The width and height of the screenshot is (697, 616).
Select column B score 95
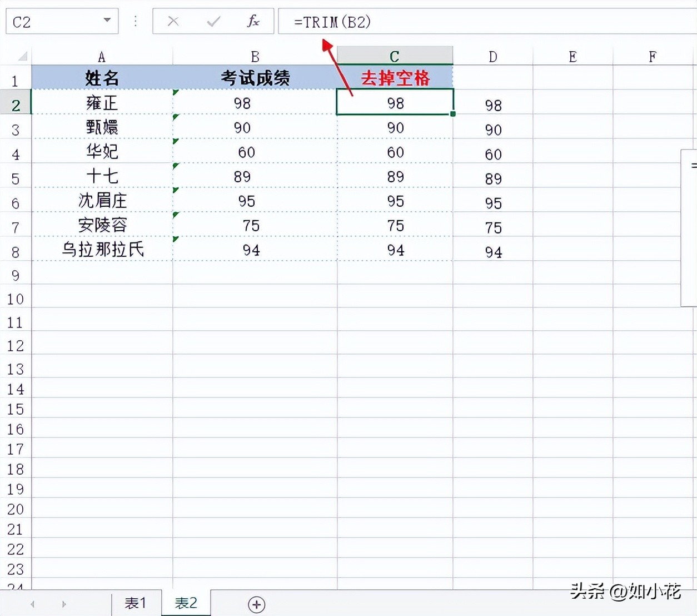click(255, 201)
